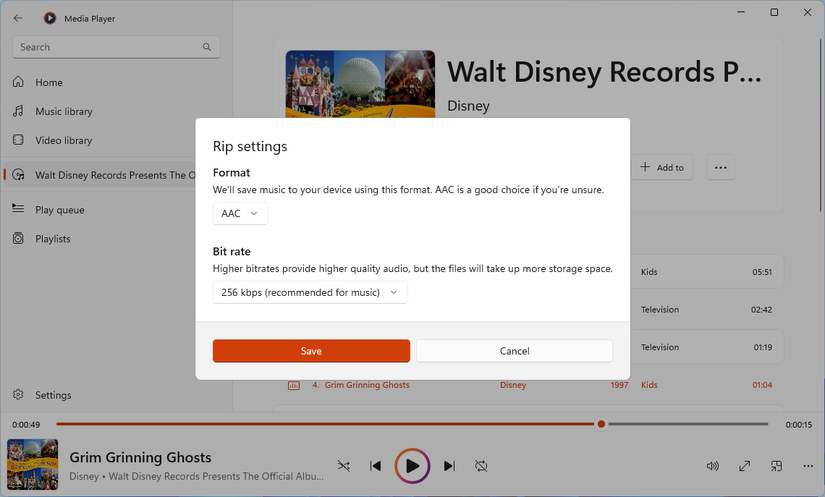The image size is (825, 497).
Task: Expand the 256 kbps bit rate dropdown
Action: (x=310, y=292)
